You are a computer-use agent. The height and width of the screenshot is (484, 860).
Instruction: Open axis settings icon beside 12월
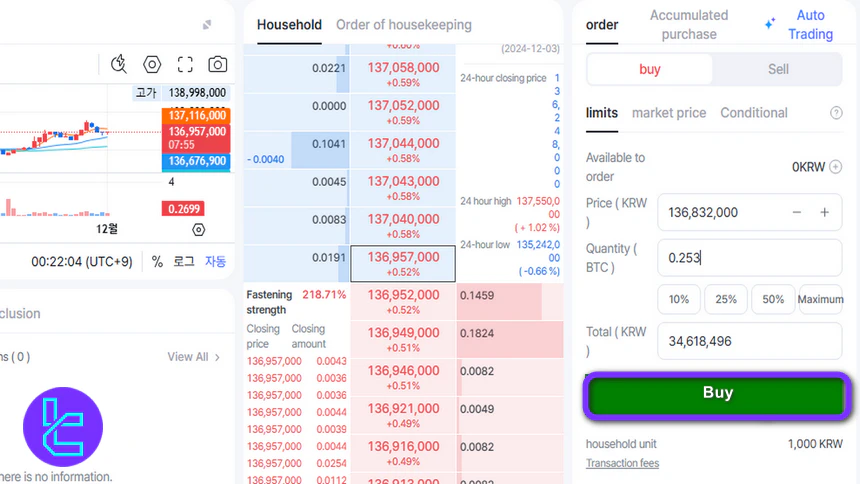199,229
